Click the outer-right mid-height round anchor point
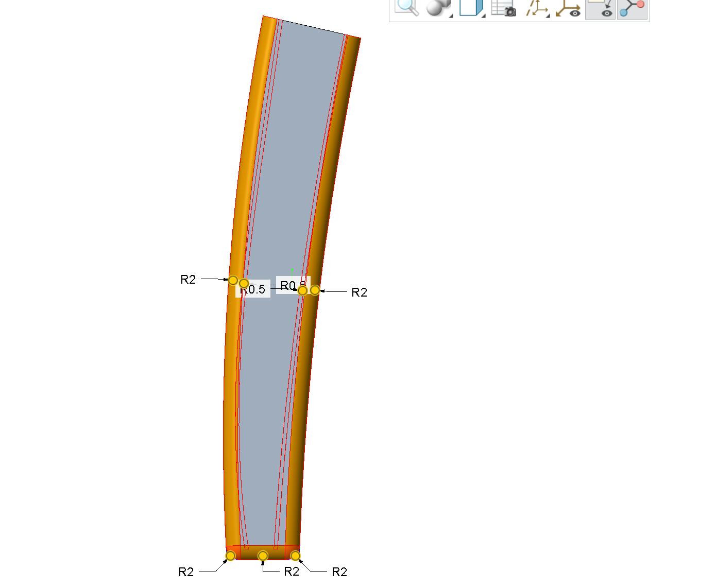This screenshot has width=717, height=588. tap(315, 290)
